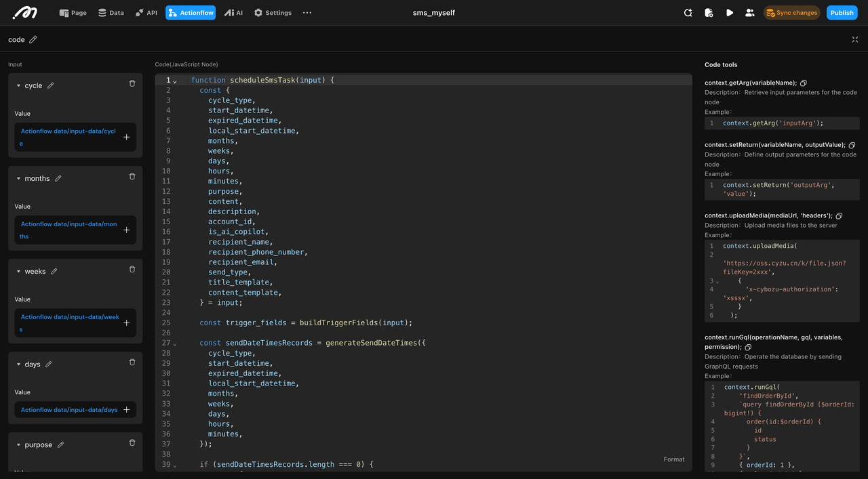
Task: Rename the code node via pencil icon
Action: 33,40
